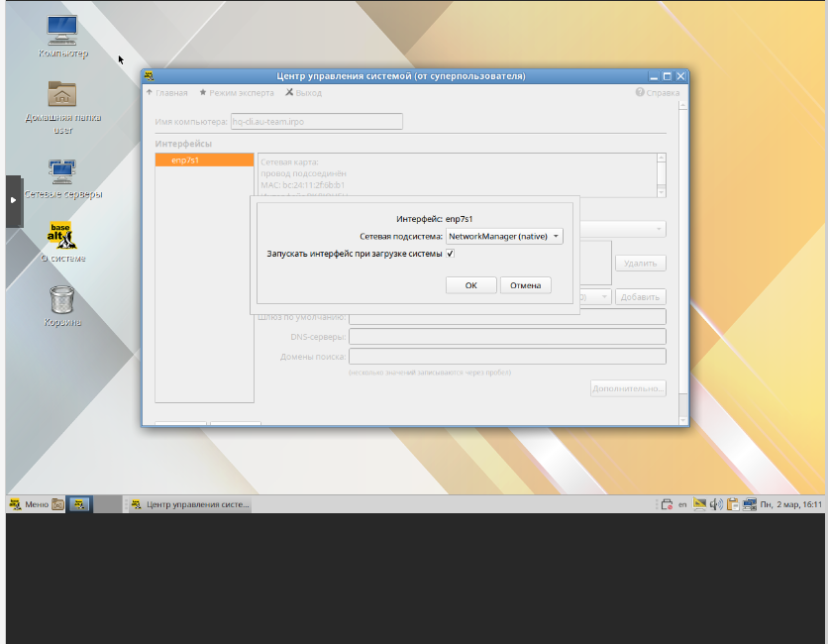Click Control Center title bar app icon
The width and height of the screenshot is (828, 644).
(x=149, y=76)
